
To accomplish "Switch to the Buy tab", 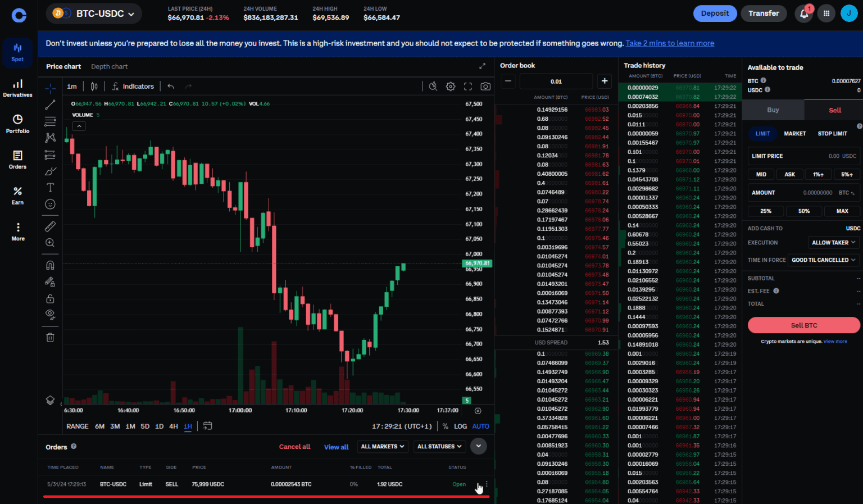I will click(x=773, y=110).
